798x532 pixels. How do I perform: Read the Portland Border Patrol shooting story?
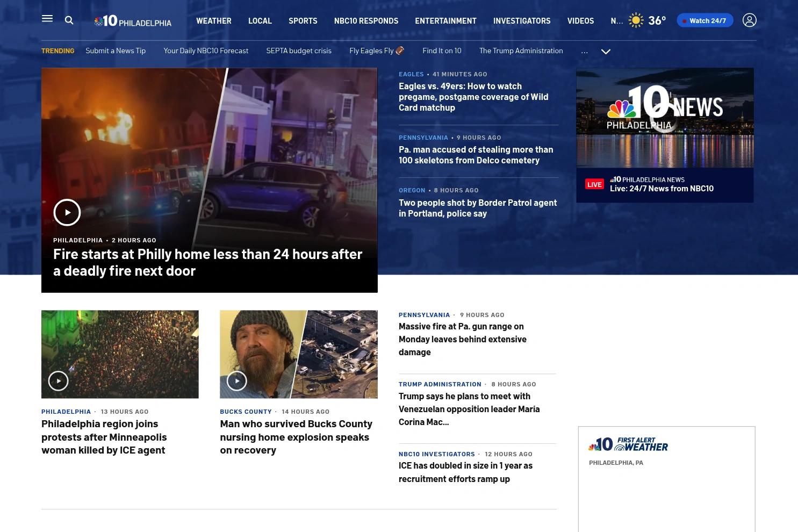pyautogui.click(x=478, y=208)
